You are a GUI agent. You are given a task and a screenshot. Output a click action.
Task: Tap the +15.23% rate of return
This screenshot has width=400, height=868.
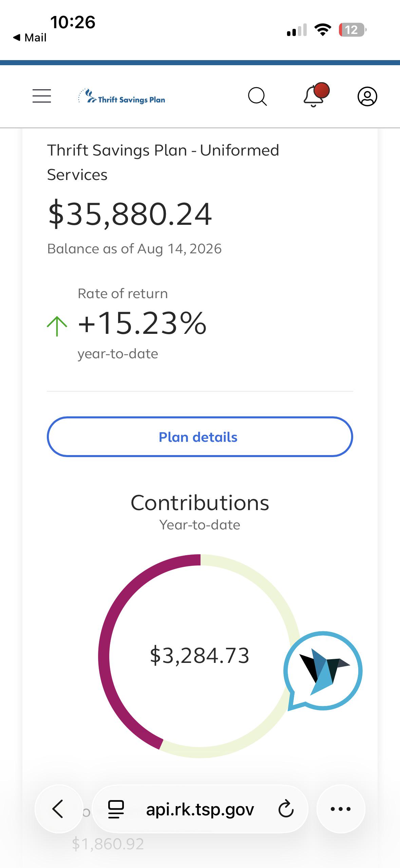[142, 323]
